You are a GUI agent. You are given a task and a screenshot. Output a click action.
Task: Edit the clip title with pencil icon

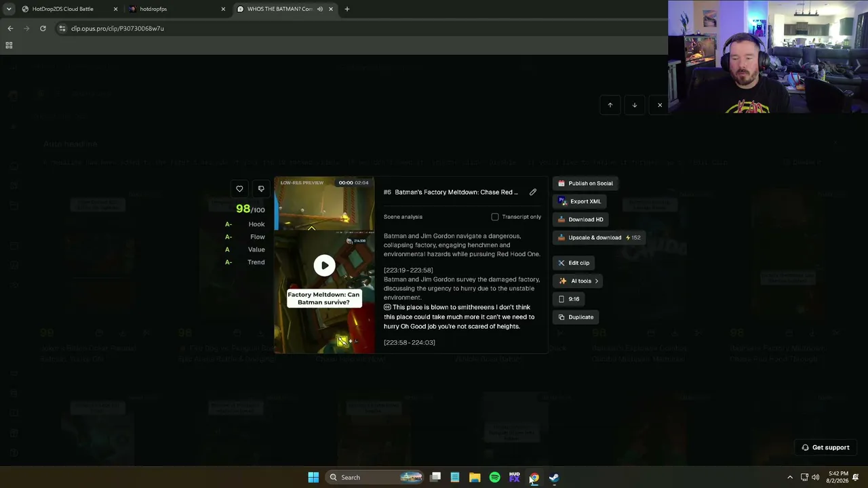click(533, 192)
